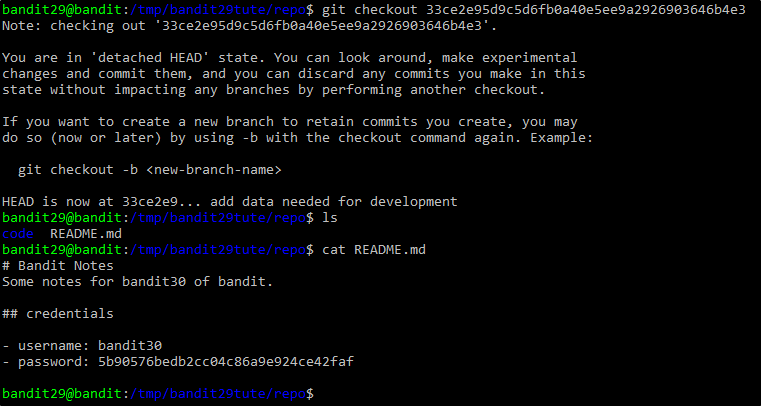Click the 'Note: checking out' line
The image size is (761, 406).
point(249,26)
